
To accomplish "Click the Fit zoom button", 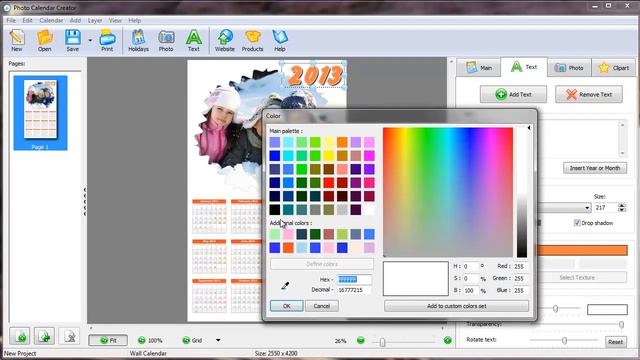I will (108, 340).
